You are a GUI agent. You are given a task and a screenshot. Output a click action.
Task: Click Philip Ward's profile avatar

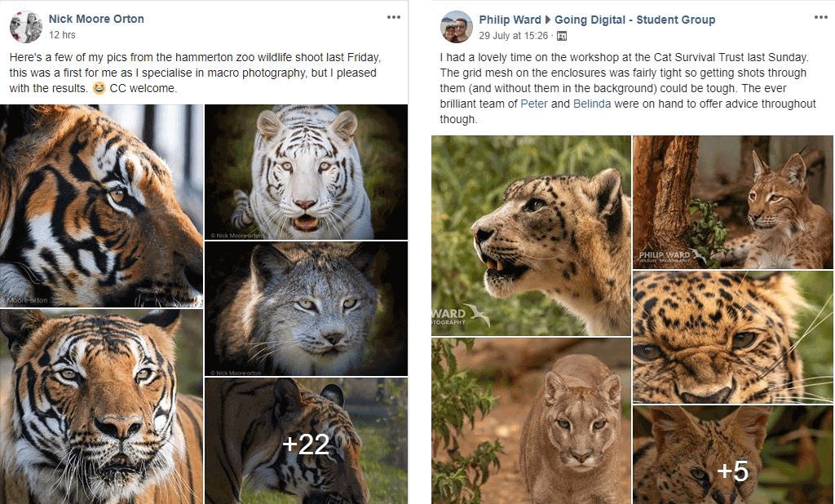tap(457, 27)
